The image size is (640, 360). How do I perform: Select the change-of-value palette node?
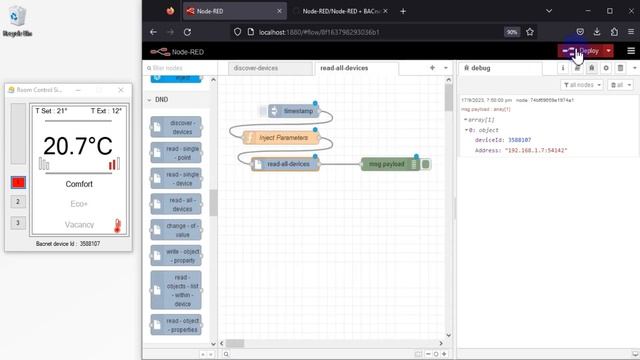(176, 230)
